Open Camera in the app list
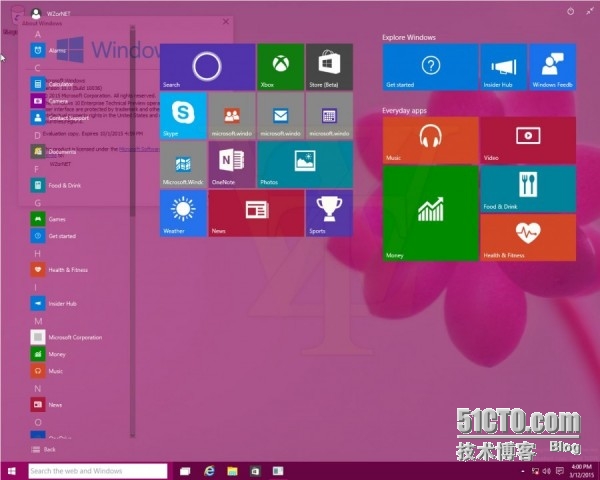This screenshot has height=480, width=600. click(49, 101)
